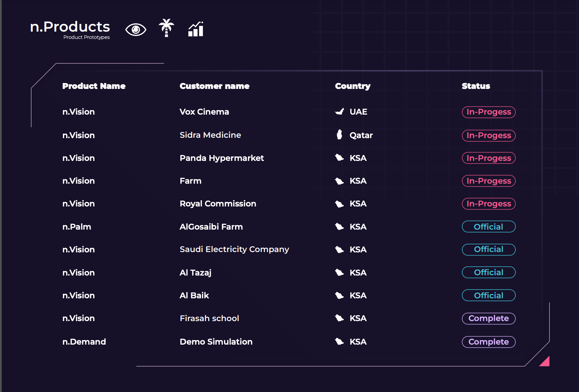
Task: Click the In-Progess badge for Sidra Medicine
Action: point(489,136)
